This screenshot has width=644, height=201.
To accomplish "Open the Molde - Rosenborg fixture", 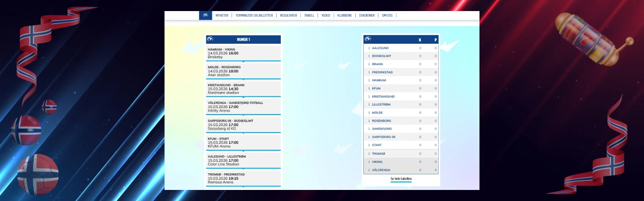I will pyautogui.click(x=244, y=71).
